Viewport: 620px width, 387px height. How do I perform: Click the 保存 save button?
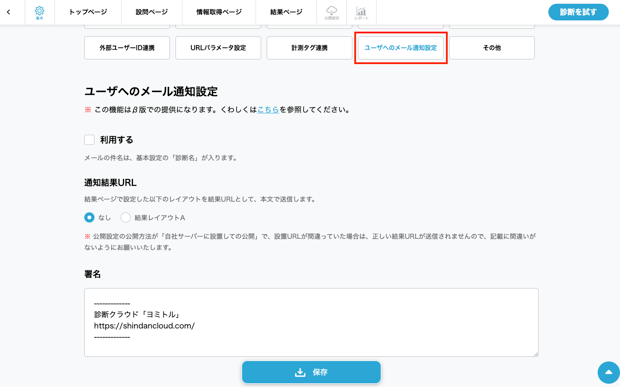(311, 372)
